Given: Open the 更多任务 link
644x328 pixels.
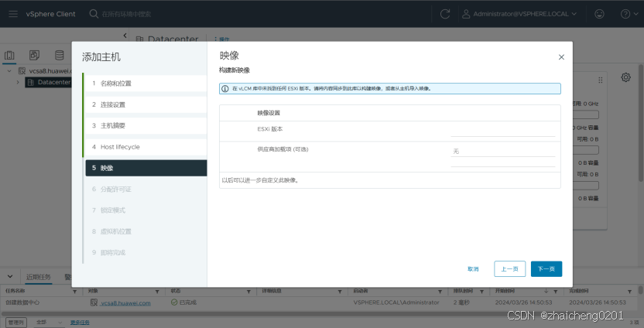Looking at the screenshot, I should tap(80, 323).
